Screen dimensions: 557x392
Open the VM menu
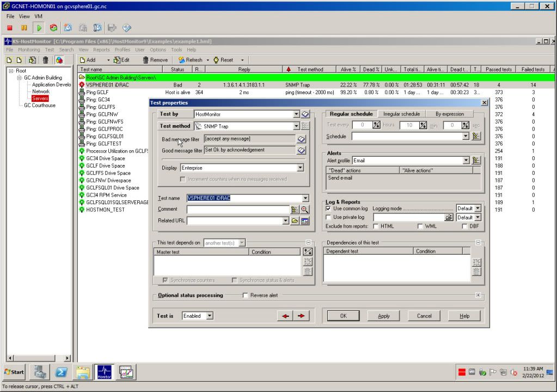pos(38,16)
